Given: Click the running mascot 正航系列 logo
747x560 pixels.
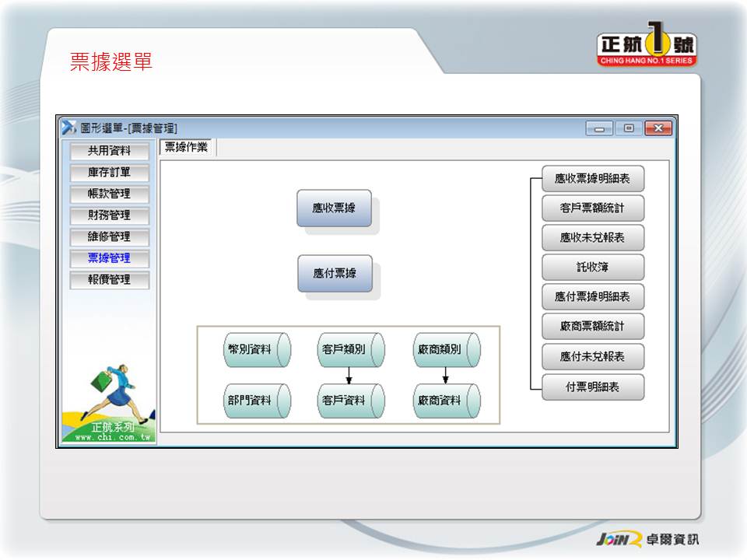Looking at the screenshot, I should pos(109,404).
